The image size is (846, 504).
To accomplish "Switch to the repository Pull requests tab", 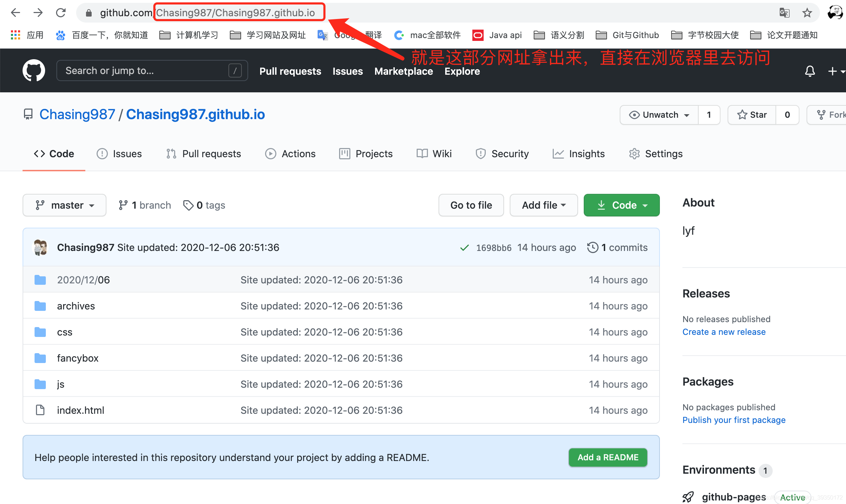I will click(204, 154).
